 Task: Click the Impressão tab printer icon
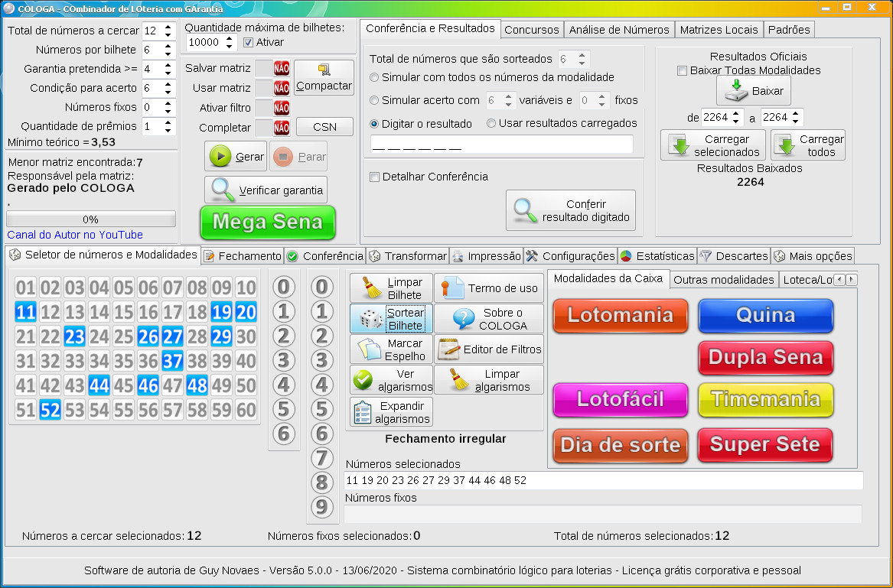pyautogui.click(x=458, y=256)
